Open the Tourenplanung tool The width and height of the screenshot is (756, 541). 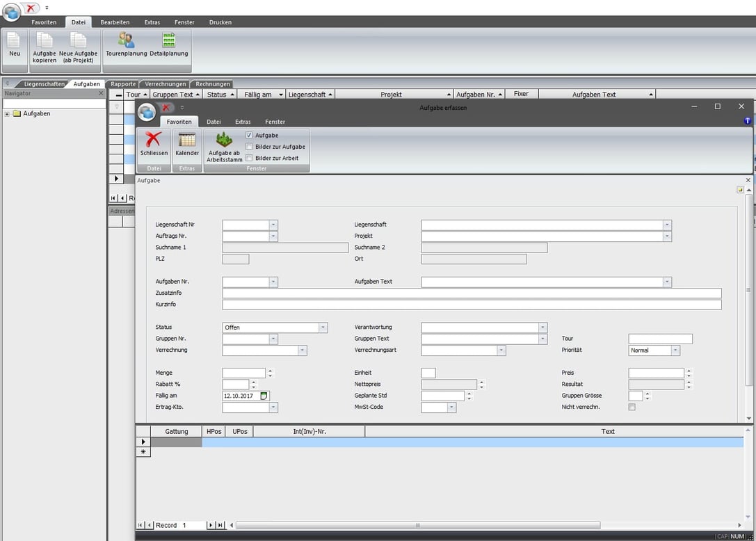pyautogui.click(x=127, y=40)
